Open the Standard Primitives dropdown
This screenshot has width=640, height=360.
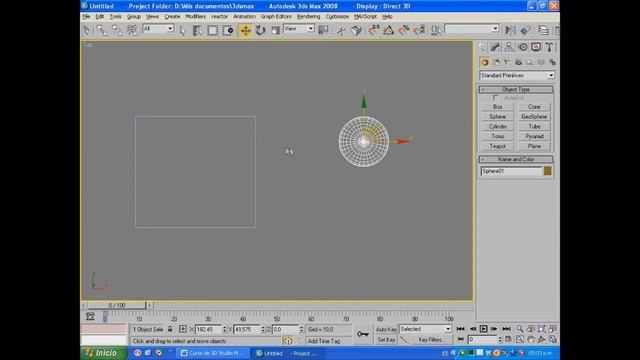[517, 76]
